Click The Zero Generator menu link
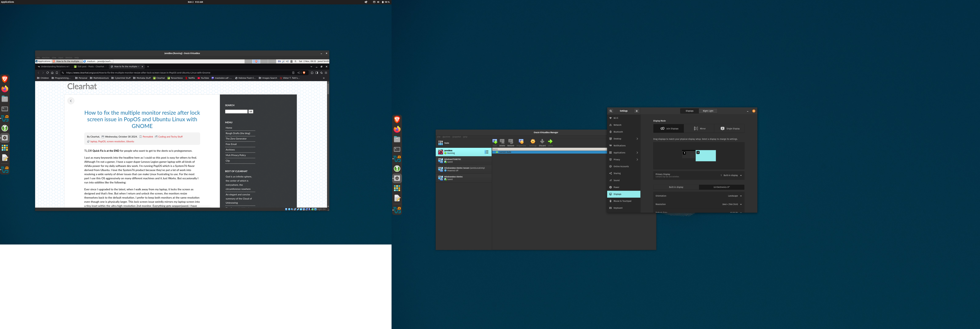This screenshot has height=329, width=980. pyautogui.click(x=236, y=139)
